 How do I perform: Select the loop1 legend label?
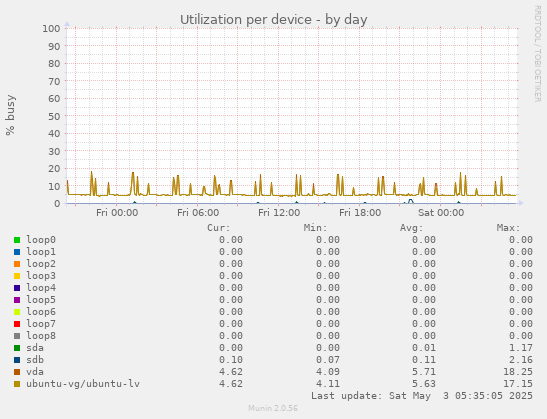[x=41, y=252]
